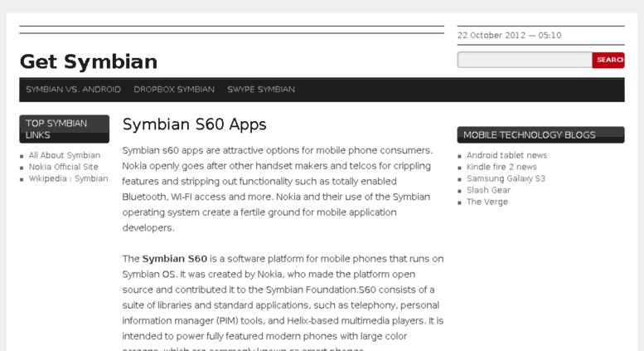Open the Kindle fire 2 news link

(x=501, y=167)
